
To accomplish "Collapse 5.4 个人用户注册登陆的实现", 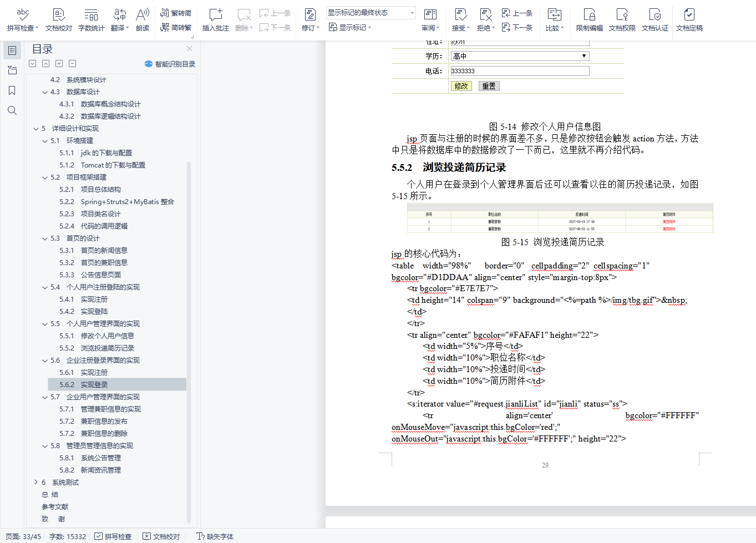I will (x=45, y=287).
